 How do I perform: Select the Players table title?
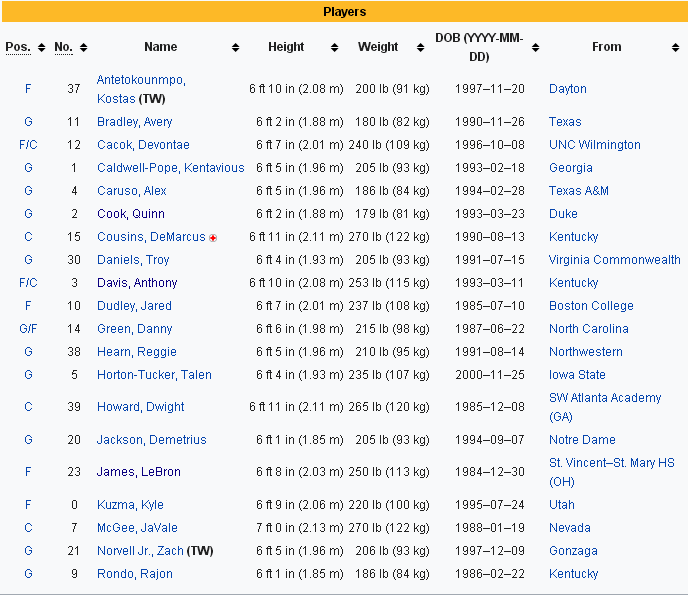(344, 12)
